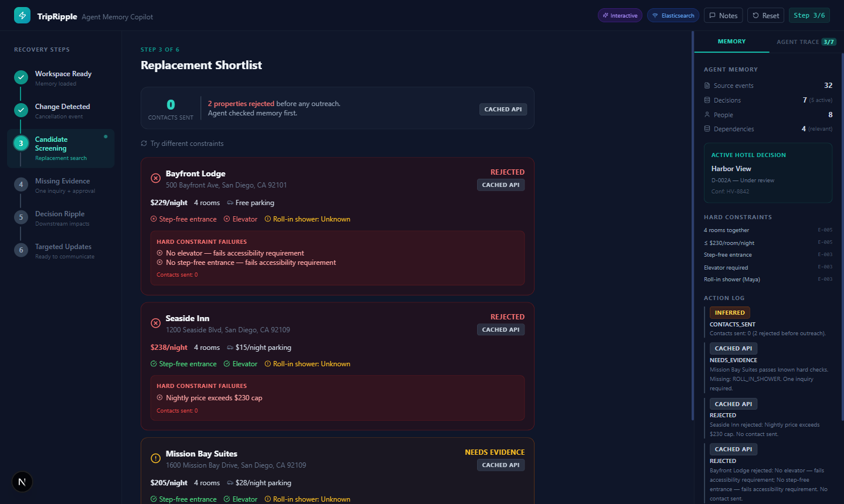This screenshot has height=504, width=844.
Task: Click the rejected X icon beside Seaside Inn
Action: (156, 323)
